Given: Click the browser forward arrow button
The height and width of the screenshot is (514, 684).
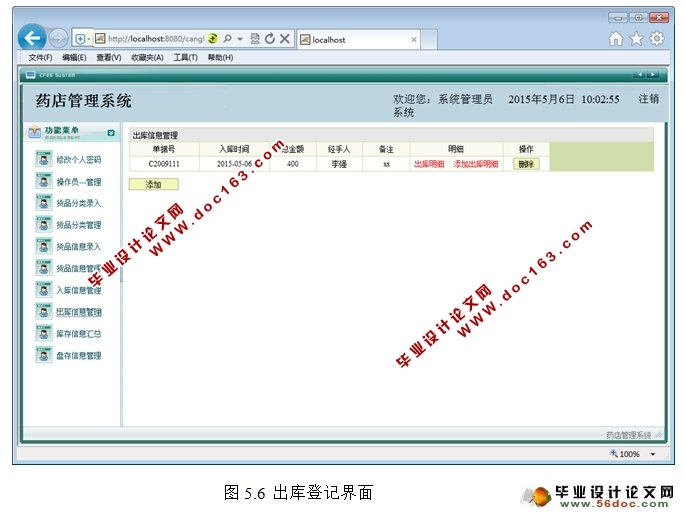Looking at the screenshot, I should [58, 39].
